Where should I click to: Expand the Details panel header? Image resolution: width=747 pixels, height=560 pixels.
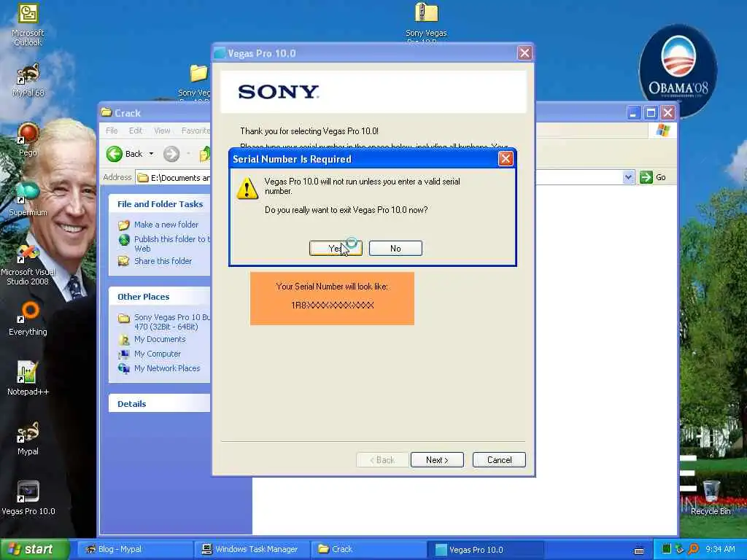[x=160, y=403]
